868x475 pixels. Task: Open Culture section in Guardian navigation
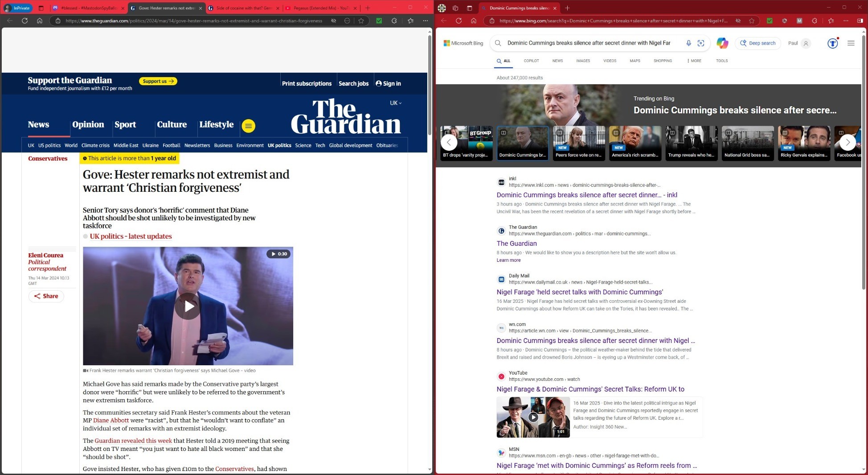[x=172, y=124]
